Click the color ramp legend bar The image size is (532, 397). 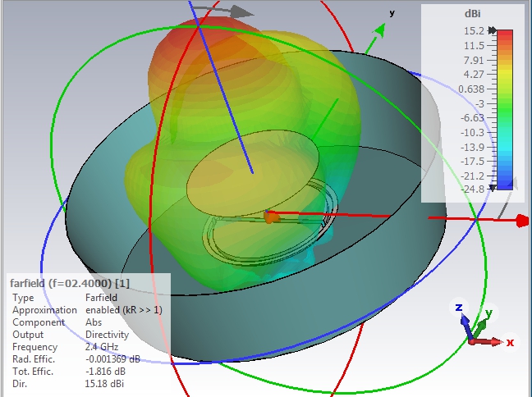(x=505, y=110)
